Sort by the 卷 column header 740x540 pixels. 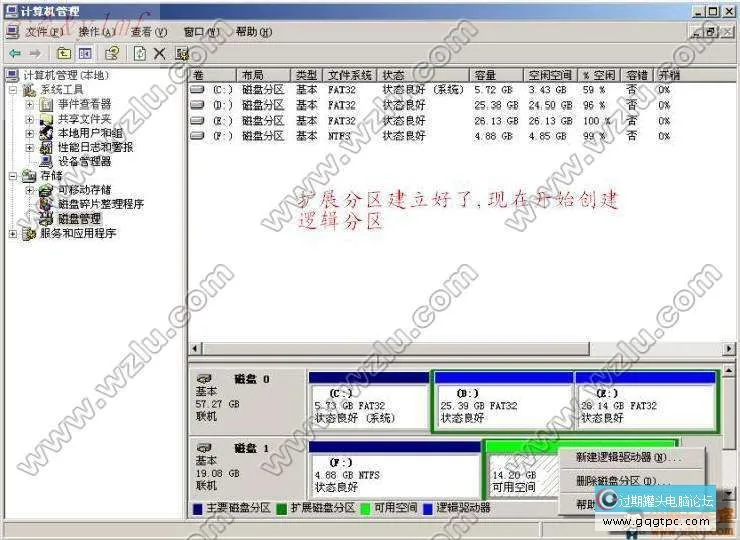click(212, 75)
